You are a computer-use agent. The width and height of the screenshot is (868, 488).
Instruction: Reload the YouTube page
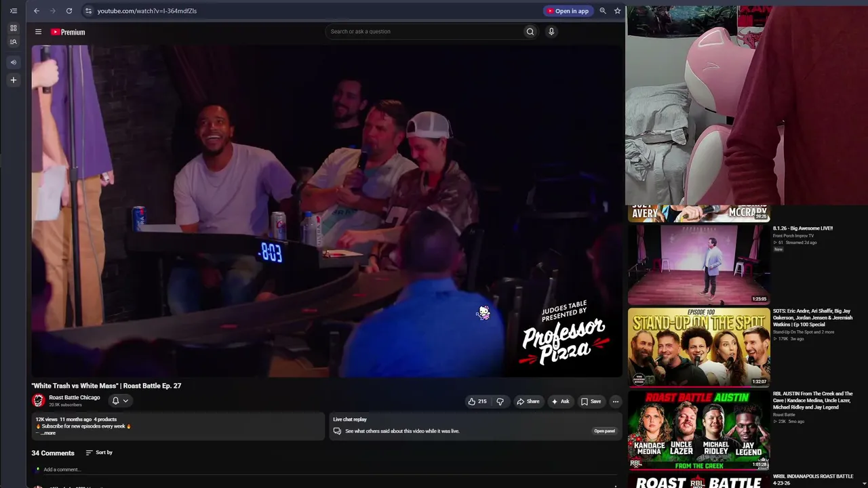(69, 11)
